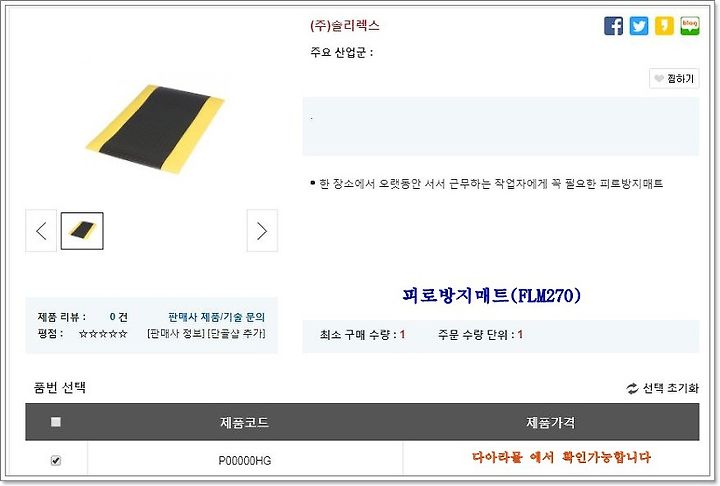
Task: Share via yellow KakaoStory icon
Action: [x=664, y=26]
